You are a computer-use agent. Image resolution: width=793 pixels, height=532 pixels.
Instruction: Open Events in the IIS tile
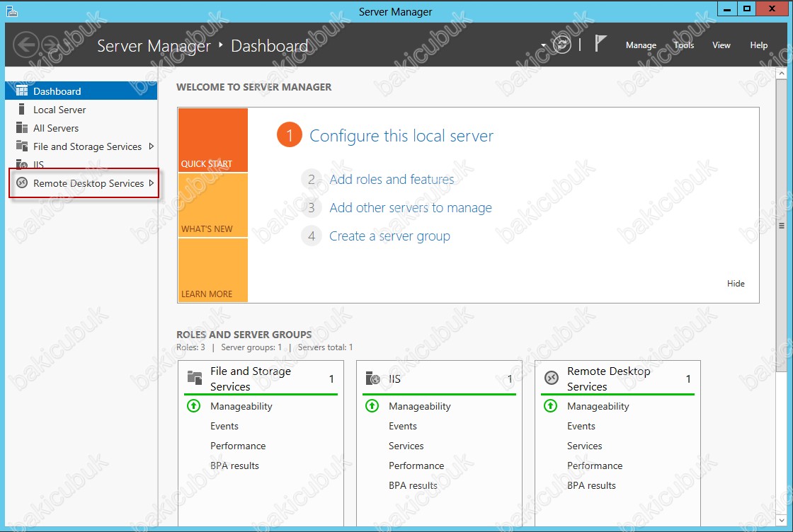[403, 426]
